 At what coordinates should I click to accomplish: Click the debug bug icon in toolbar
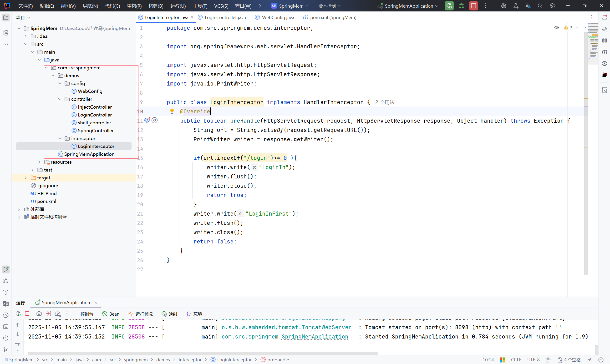pos(461,6)
